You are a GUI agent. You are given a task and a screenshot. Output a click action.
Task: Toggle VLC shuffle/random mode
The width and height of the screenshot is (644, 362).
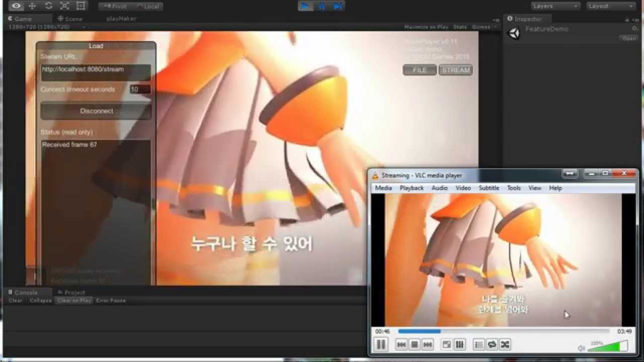(x=505, y=344)
